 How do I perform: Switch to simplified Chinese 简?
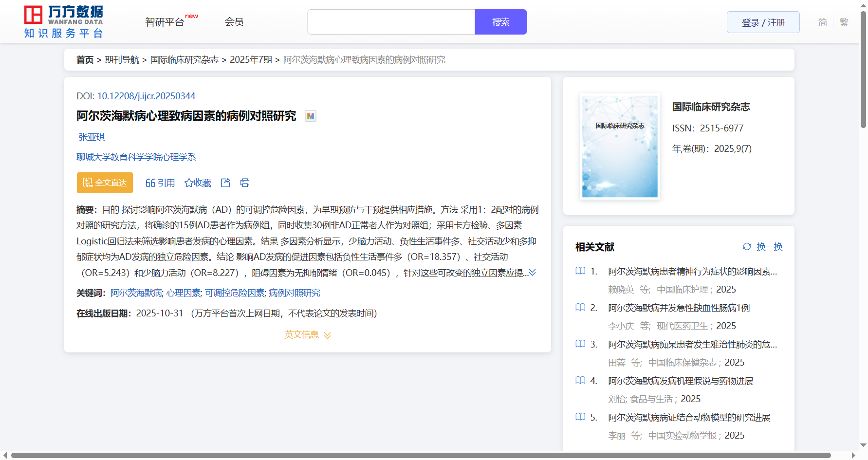(822, 22)
